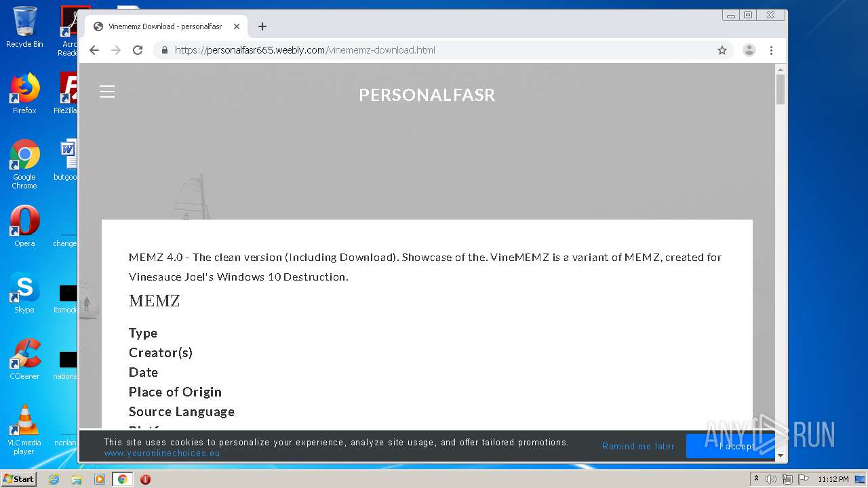View site security lock information
The image size is (868, 488).
(165, 50)
